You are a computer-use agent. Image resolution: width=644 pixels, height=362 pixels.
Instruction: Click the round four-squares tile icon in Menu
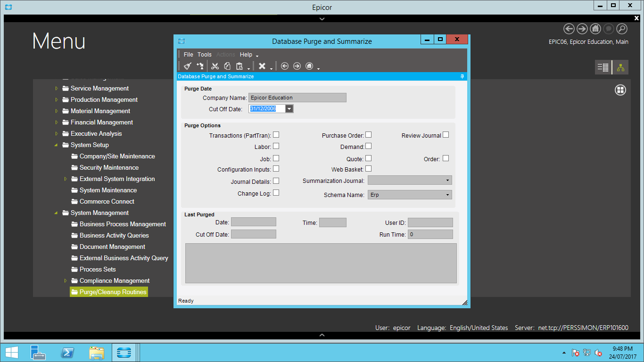(620, 90)
